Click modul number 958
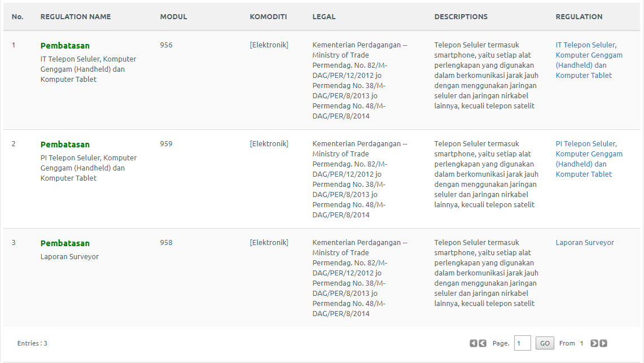Viewport: 644px width, 363px height. click(x=166, y=243)
